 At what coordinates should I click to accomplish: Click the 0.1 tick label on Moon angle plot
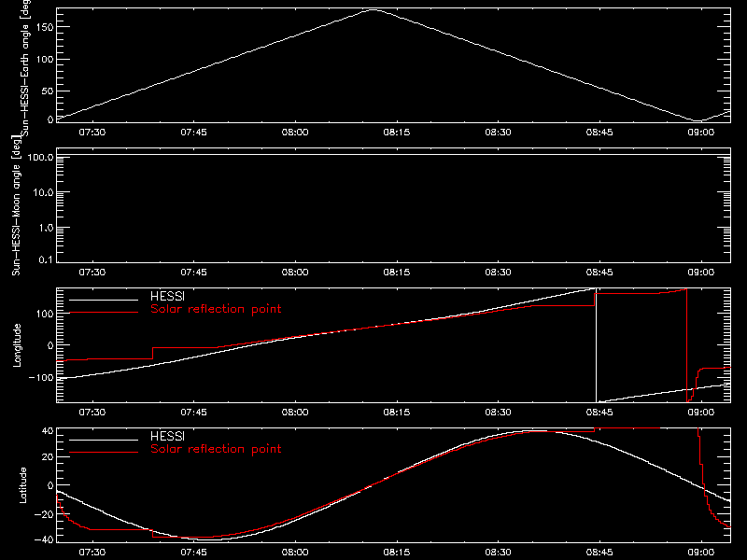click(46, 259)
